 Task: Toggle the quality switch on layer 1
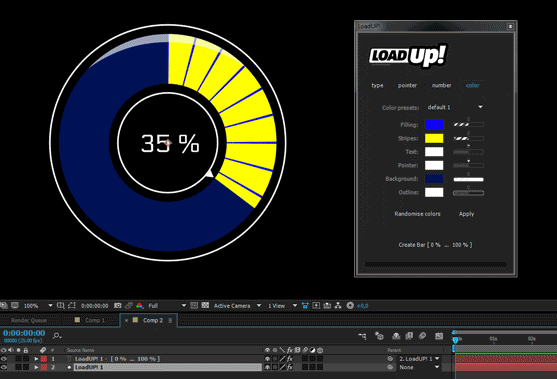(282, 359)
